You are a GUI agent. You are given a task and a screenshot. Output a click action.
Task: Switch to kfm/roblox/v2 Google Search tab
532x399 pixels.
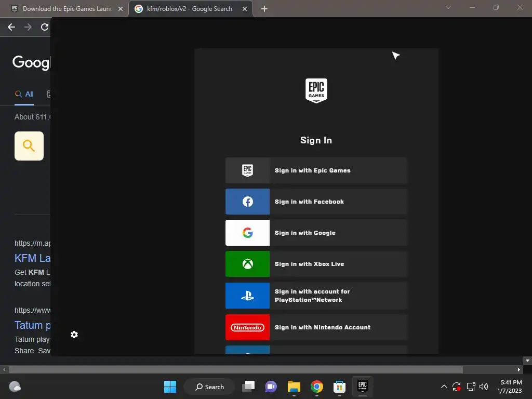(x=189, y=9)
